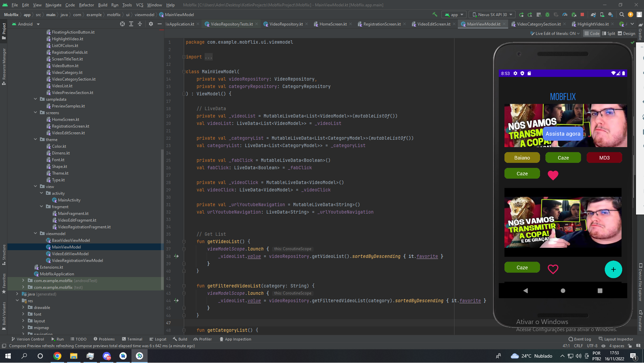Open the VCS menu
This screenshot has height=363, width=644.
click(140, 5)
